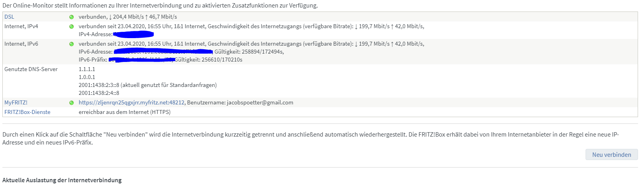Click the green status icon beside DSL
This screenshot has height=187, width=644.
tap(72, 17)
